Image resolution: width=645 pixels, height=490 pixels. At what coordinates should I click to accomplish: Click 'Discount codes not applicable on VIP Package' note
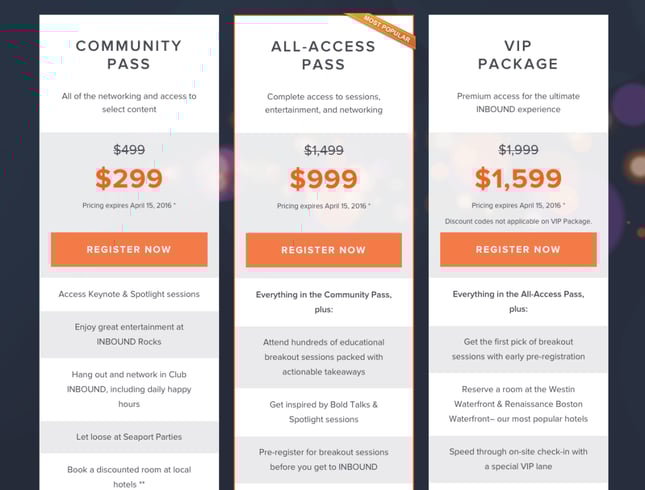click(518, 221)
